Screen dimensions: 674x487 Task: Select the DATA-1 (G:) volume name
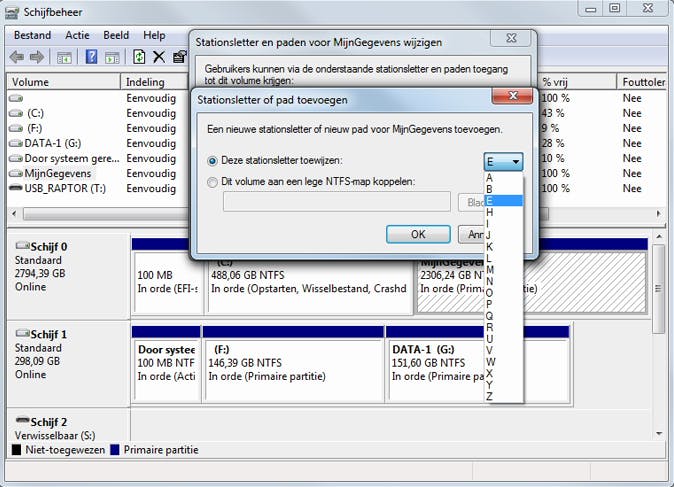coord(53,144)
